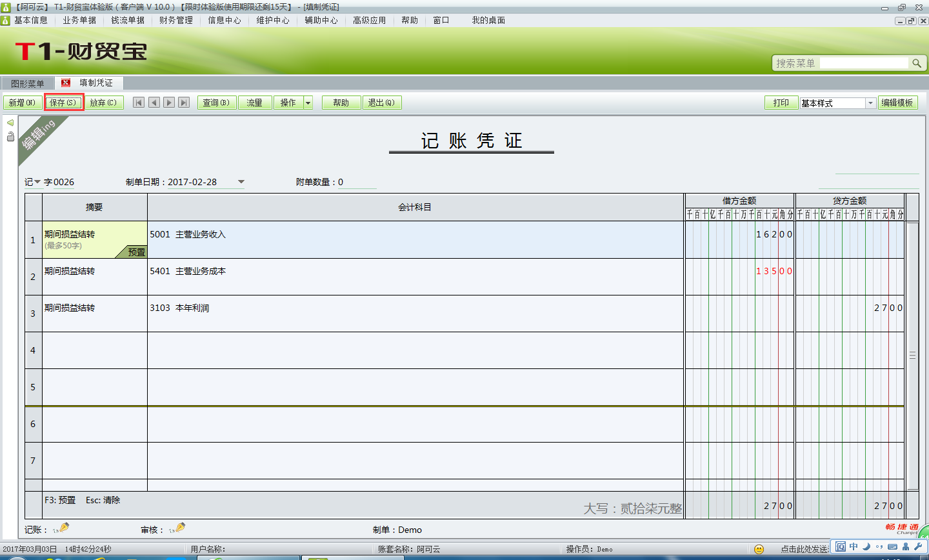Open the soft keyboard icon on the IME bar
This screenshot has height=560, width=929.
(892, 546)
